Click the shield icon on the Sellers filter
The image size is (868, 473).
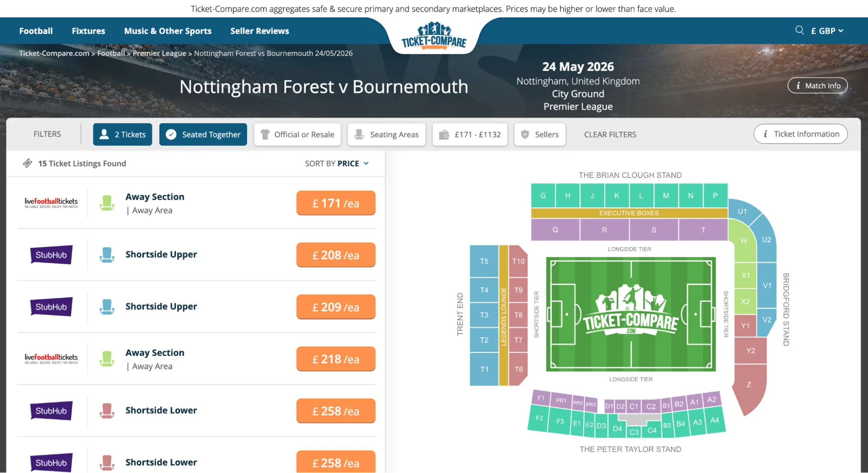pos(525,135)
